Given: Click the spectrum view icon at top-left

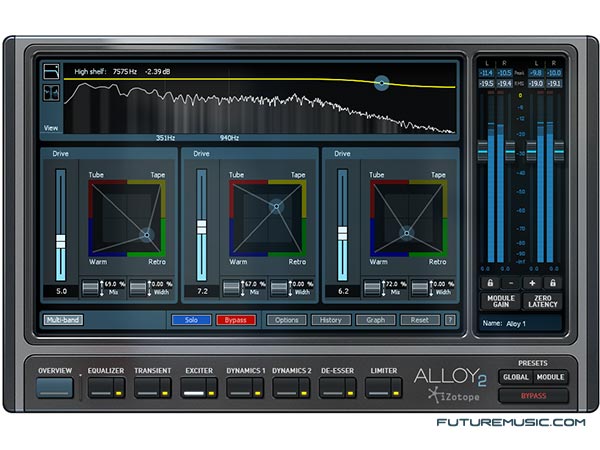Looking at the screenshot, I should [51, 72].
